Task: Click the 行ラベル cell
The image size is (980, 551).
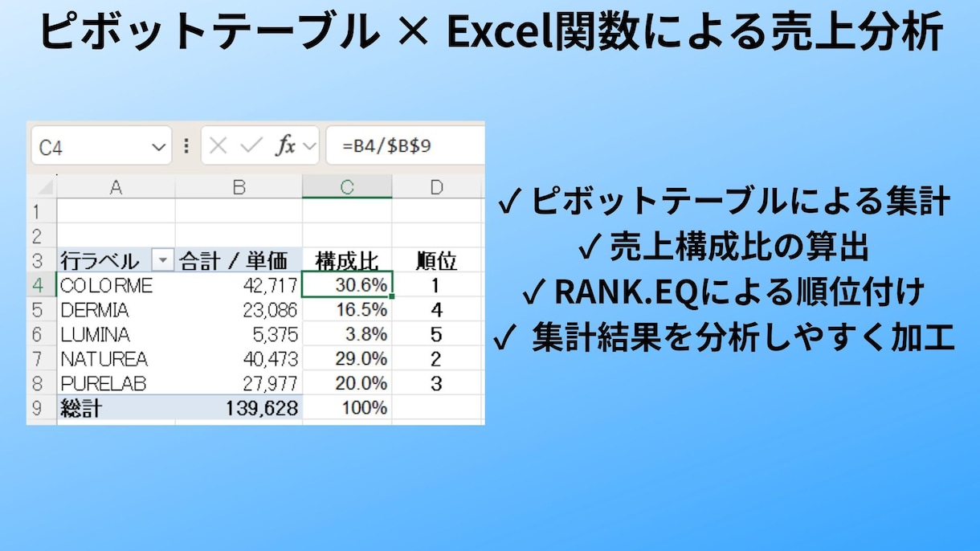Action: pos(116,260)
